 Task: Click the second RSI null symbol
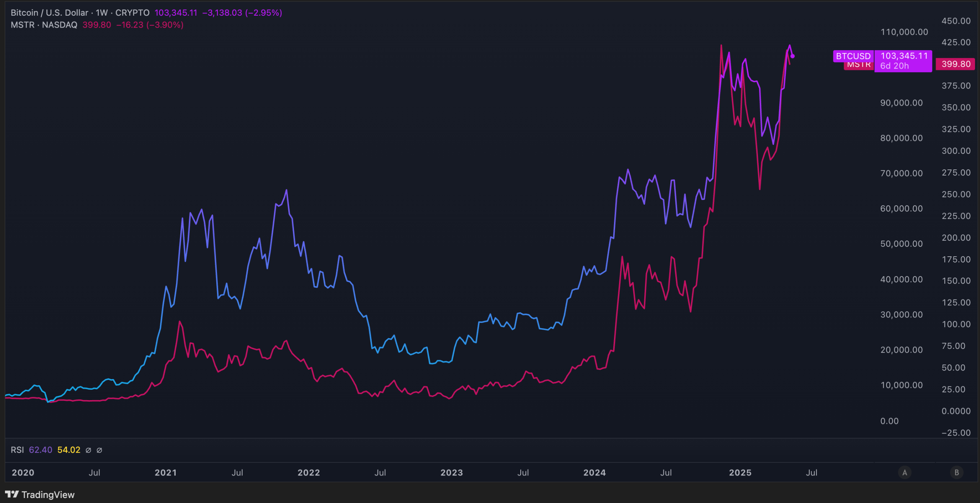point(99,450)
